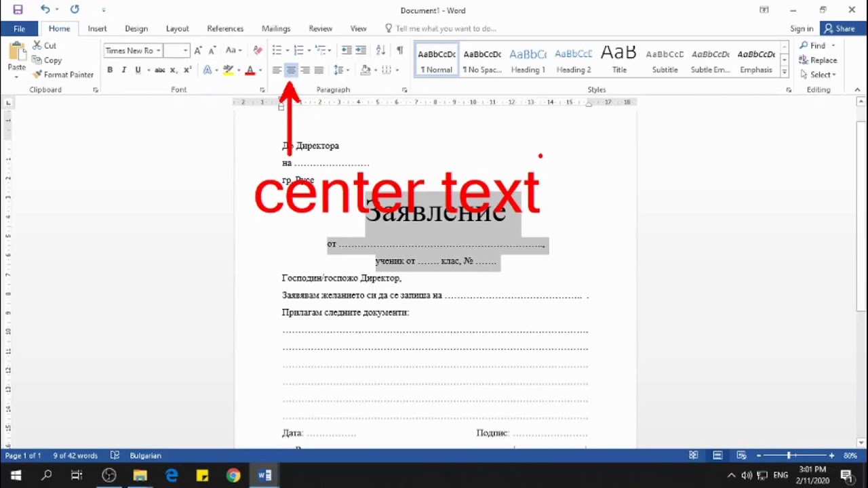
Task: Apply the Heading 1 style
Action: point(528,60)
